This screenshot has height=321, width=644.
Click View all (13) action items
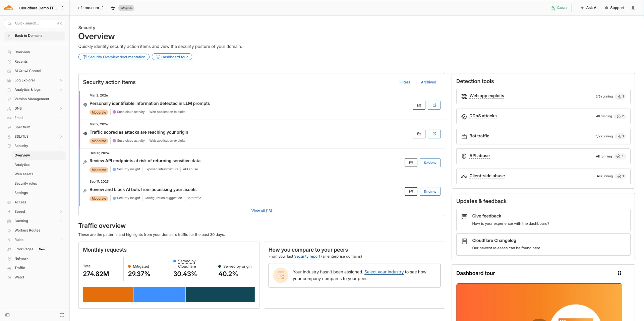261,211
